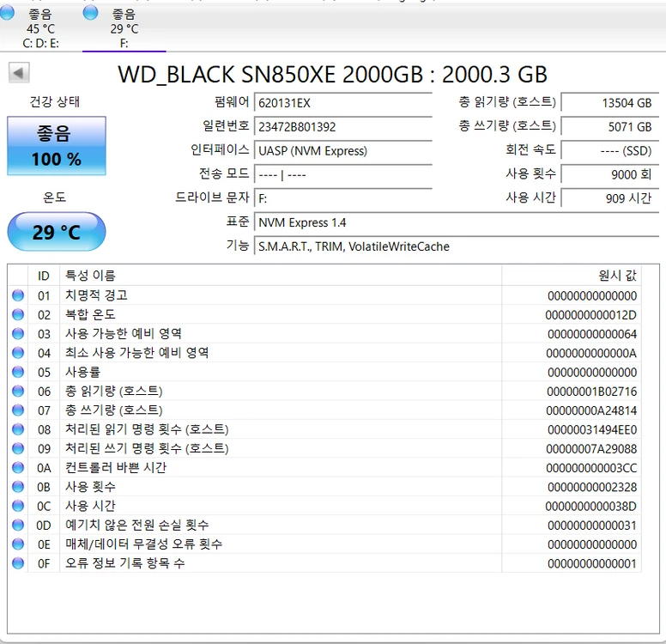Click status dot for 0B 사용 횟수
Image resolution: width=666 pixels, height=644 pixels.
[18, 487]
